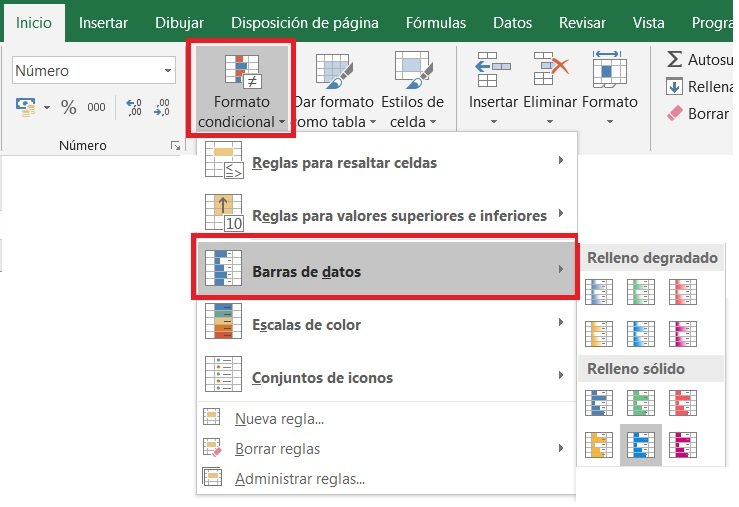
Task: Decrease decimal places icon
Action: (162, 107)
